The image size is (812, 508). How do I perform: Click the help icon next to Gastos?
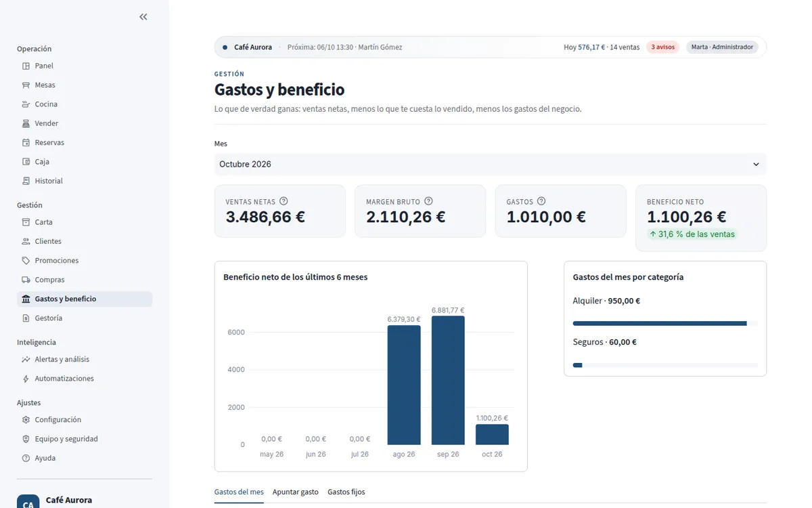(x=541, y=201)
